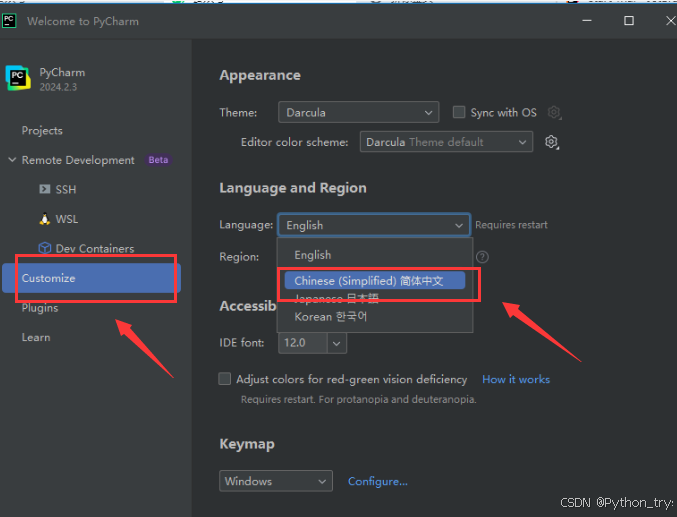
Task: Enable the Sync with OS checkbox
Action: (459, 112)
